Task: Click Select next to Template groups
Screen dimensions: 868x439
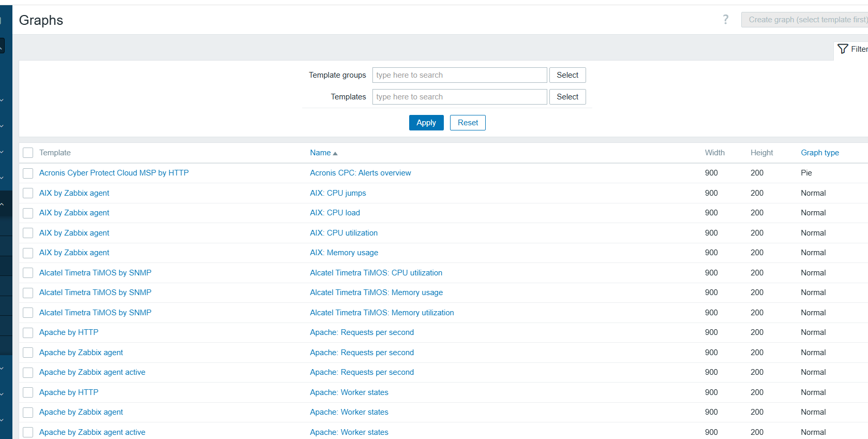Action: click(x=567, y=75)
